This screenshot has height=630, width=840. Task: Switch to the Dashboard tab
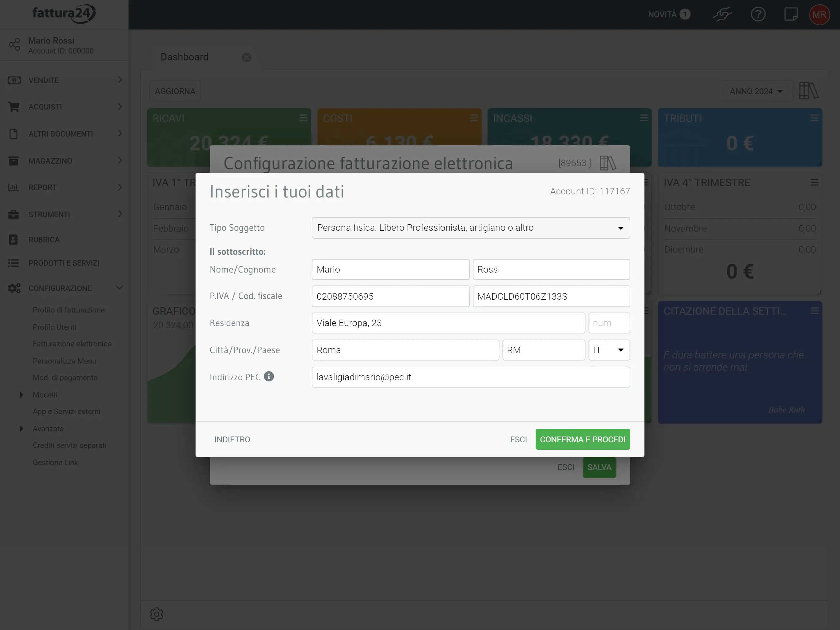(184, 57)
